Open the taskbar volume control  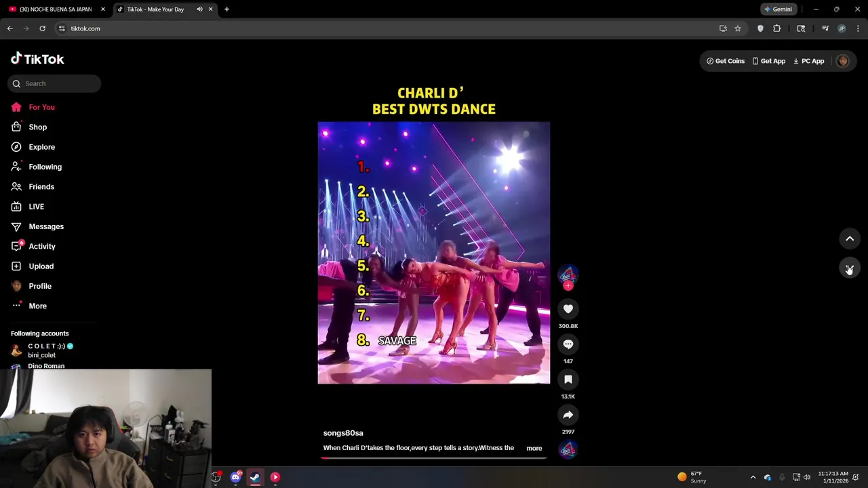pyautogui.click(x=806, y=477)
